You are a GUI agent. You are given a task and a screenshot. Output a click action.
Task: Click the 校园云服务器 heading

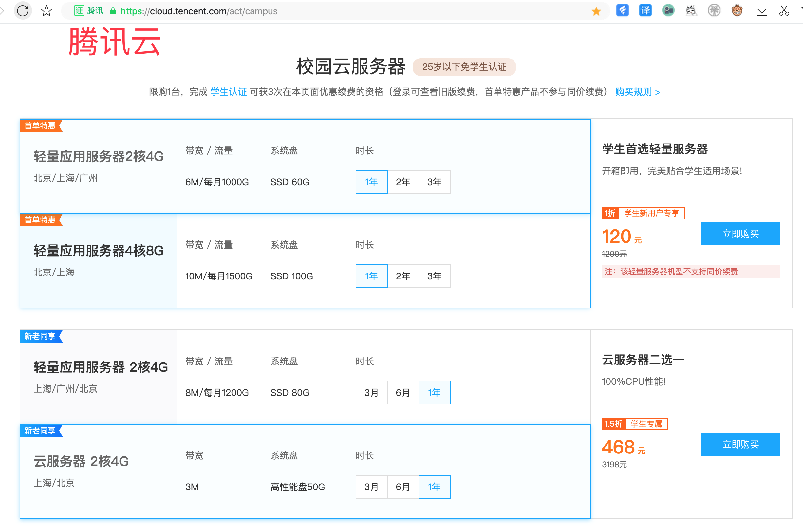click(x=351, y=66)
